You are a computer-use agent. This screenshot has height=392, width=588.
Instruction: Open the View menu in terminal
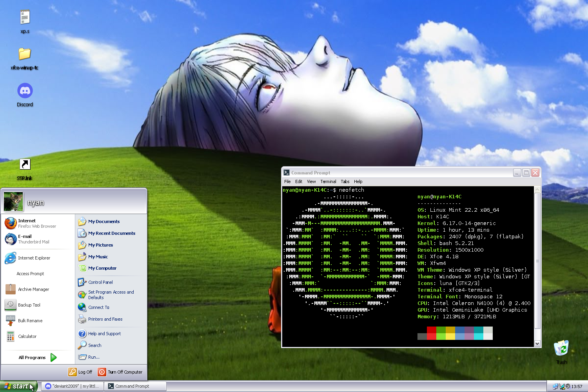coord(311,181)
